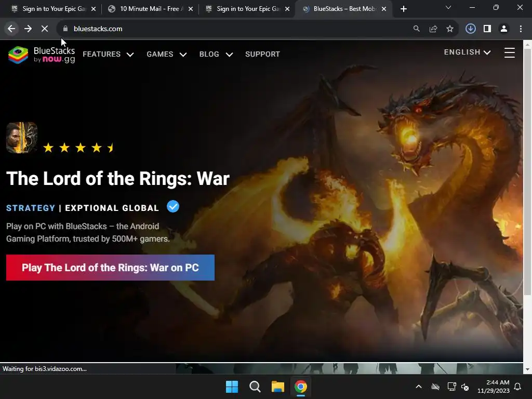The image size is (532, 399).
Task: Open the hamburger menu icon
Action: pos(510,52)
